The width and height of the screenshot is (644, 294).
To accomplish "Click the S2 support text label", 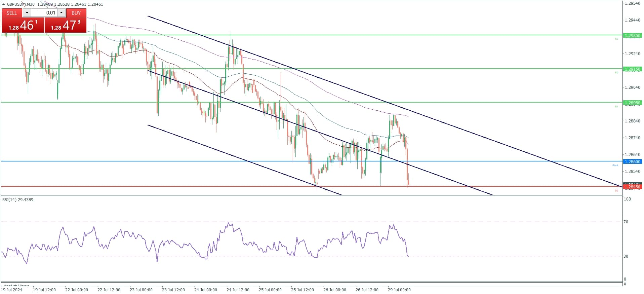I will (616, 190).
